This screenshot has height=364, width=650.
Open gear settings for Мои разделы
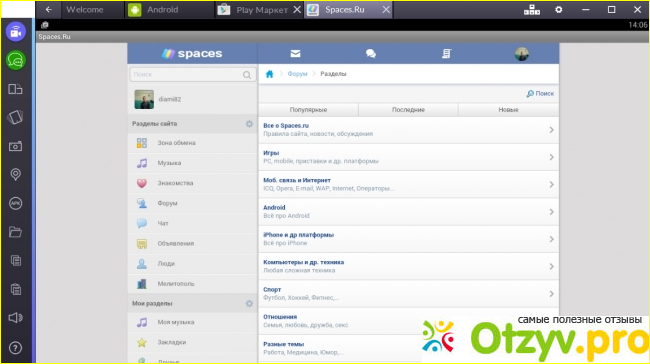pos(249,303)
